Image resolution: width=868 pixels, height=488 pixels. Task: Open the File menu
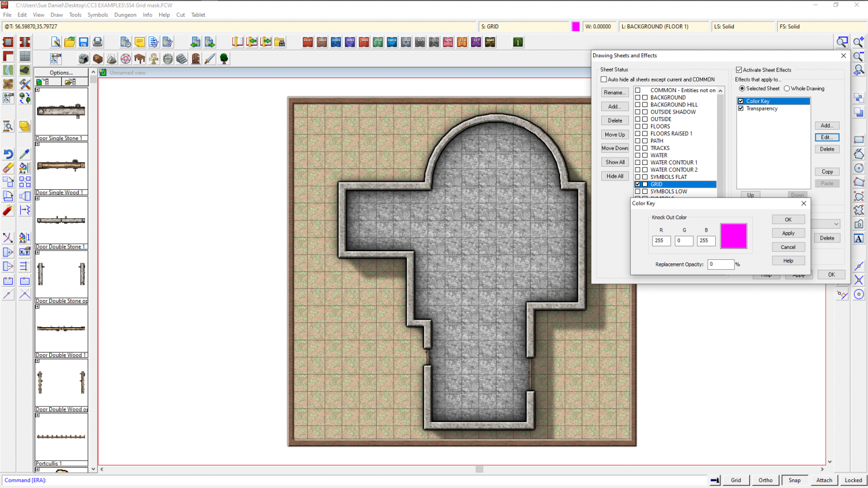pyautogui.click(x=8, y=15)
